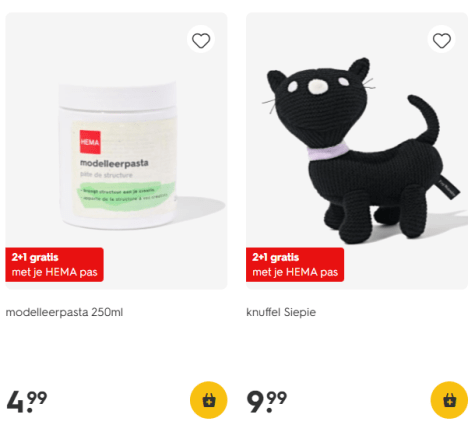Image resolution: width=475 pixels, height=432 pixels.
Task: Click 2+1 gratis badge on knuffel Siepie
Action: click(295, 265)
